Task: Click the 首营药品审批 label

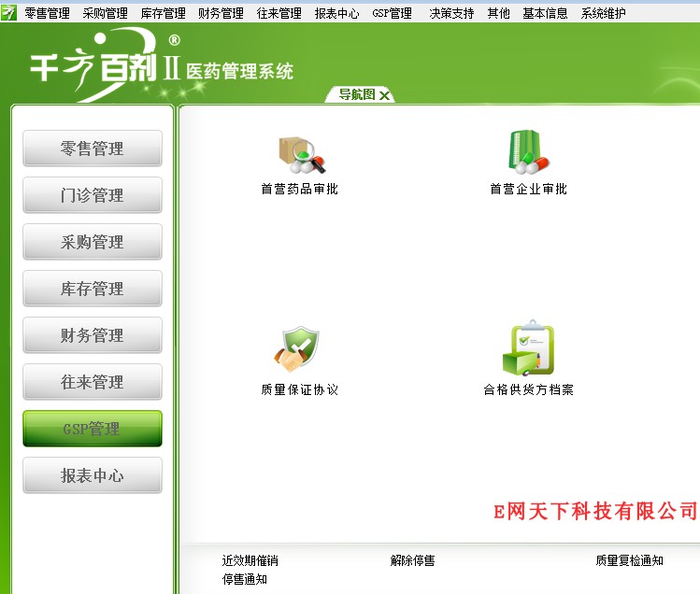Action: [x=300, y=189]
